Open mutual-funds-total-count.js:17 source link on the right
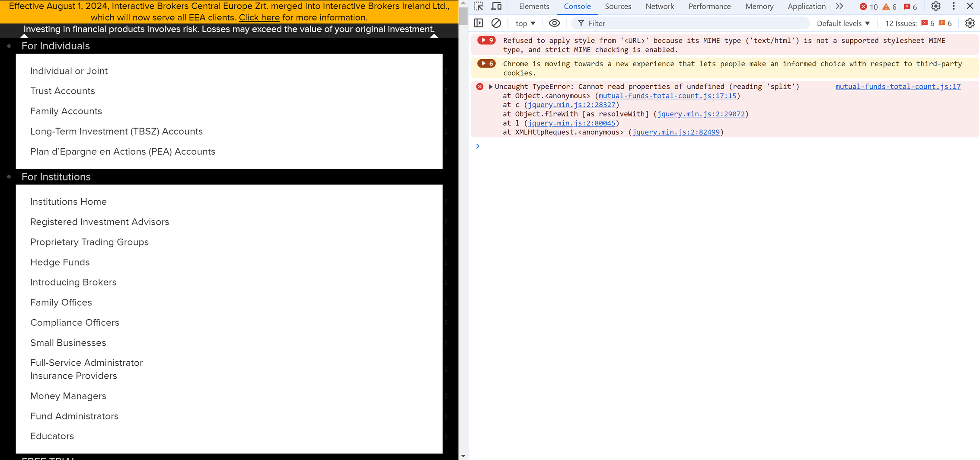The height and width of the screenshot is (460, 980). click(898, 87)
